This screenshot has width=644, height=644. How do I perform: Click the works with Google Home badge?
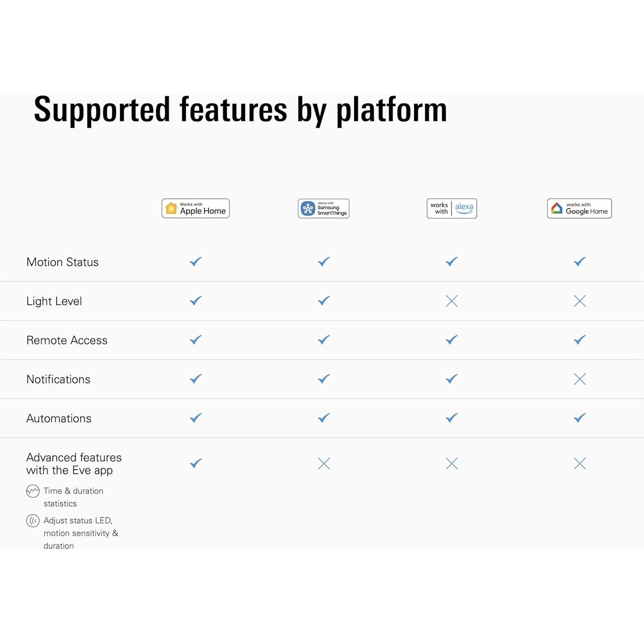pos(579,208)
